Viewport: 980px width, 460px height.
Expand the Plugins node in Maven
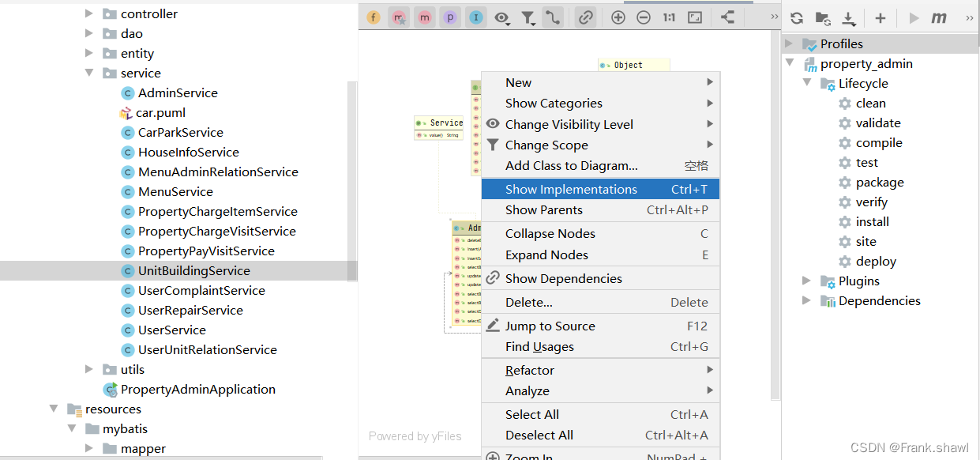[x=806, y=281]
